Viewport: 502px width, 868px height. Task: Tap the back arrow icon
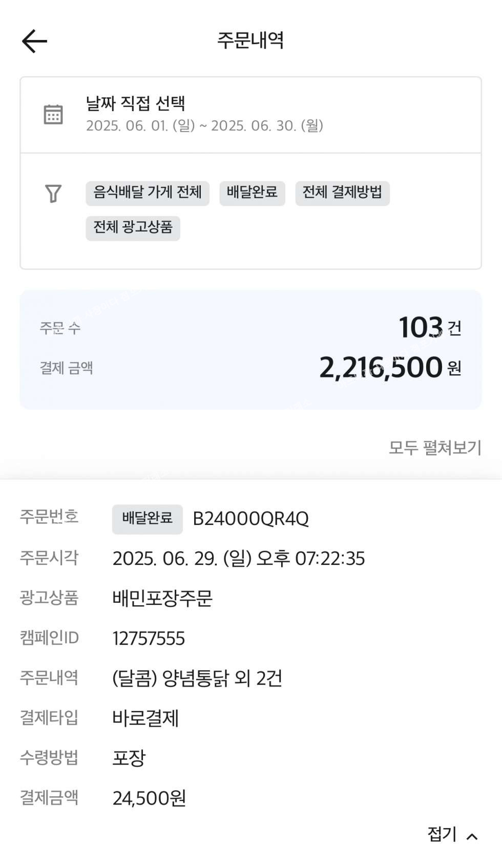(x=34, y=41)
